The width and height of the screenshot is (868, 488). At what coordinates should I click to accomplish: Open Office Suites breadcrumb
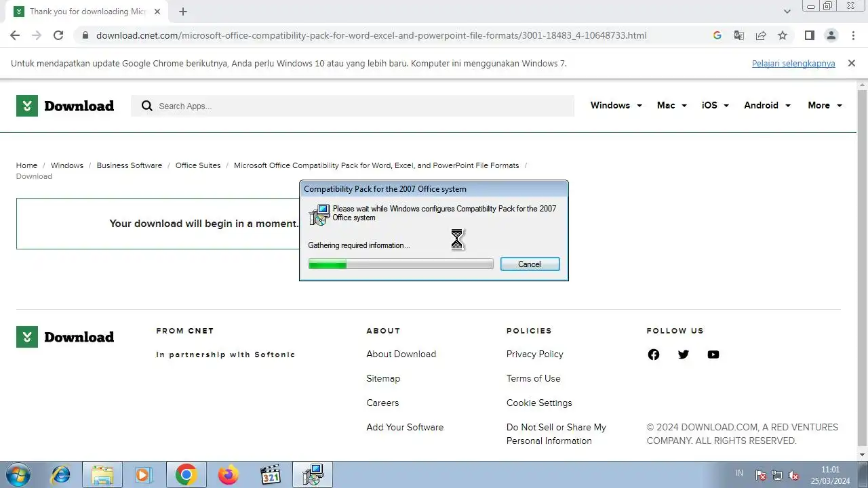198,165
